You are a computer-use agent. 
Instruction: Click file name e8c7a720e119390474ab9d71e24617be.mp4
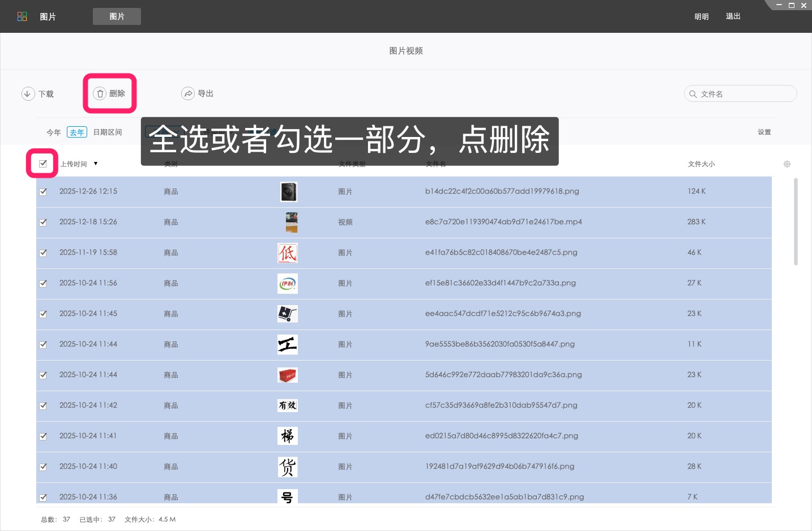tap(503, 222)
